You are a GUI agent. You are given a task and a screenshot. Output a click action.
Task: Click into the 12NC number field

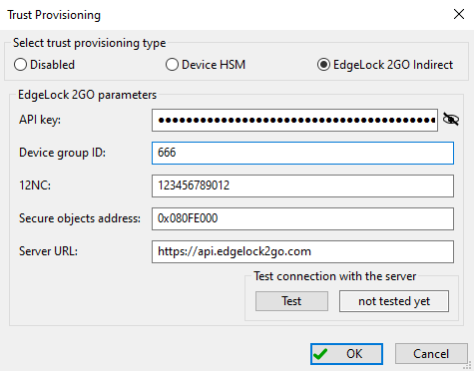click(x=303, y=186)
